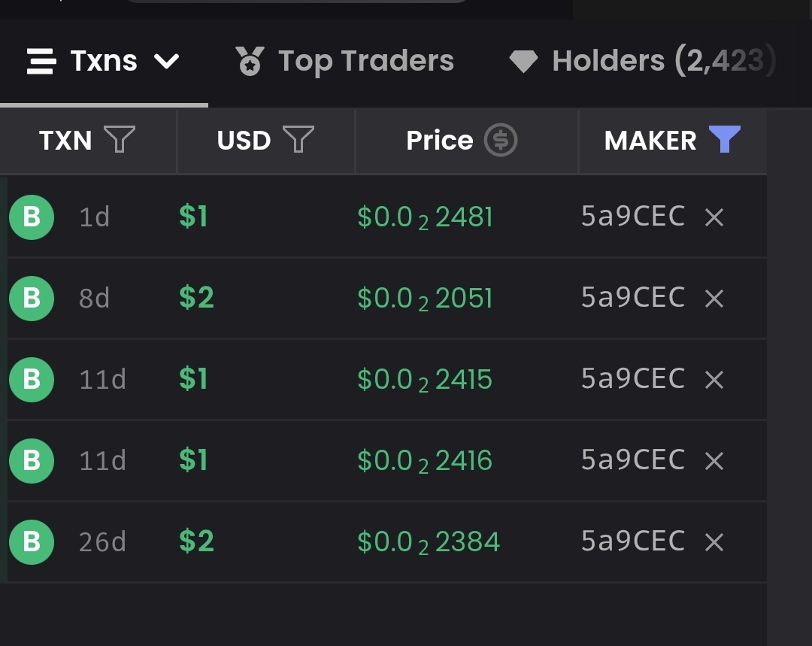Click the Top Traders medal icon
Screen dimensions: 812x646
pos(250,61)
